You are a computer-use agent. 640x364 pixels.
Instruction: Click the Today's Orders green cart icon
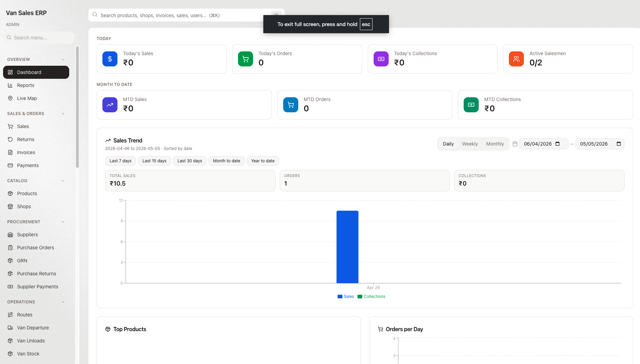246,59
